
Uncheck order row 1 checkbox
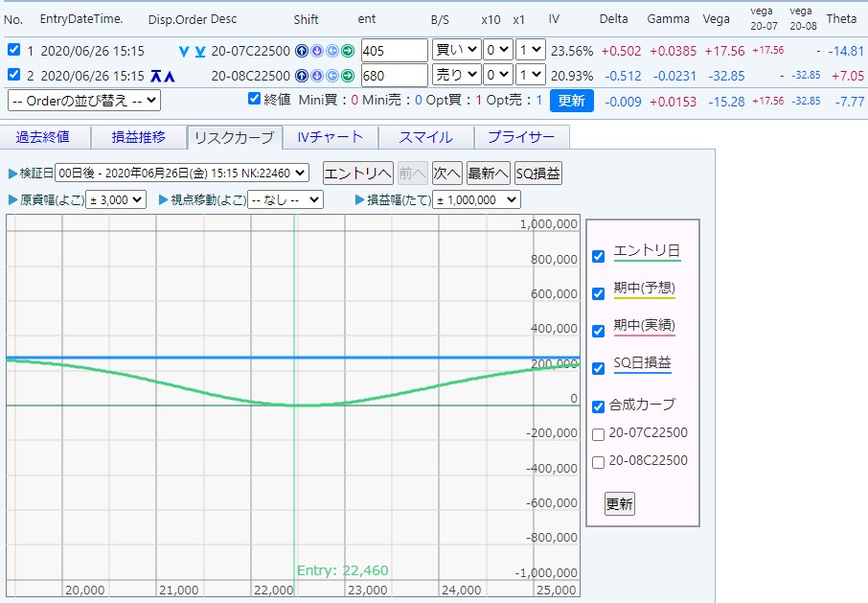13,50
